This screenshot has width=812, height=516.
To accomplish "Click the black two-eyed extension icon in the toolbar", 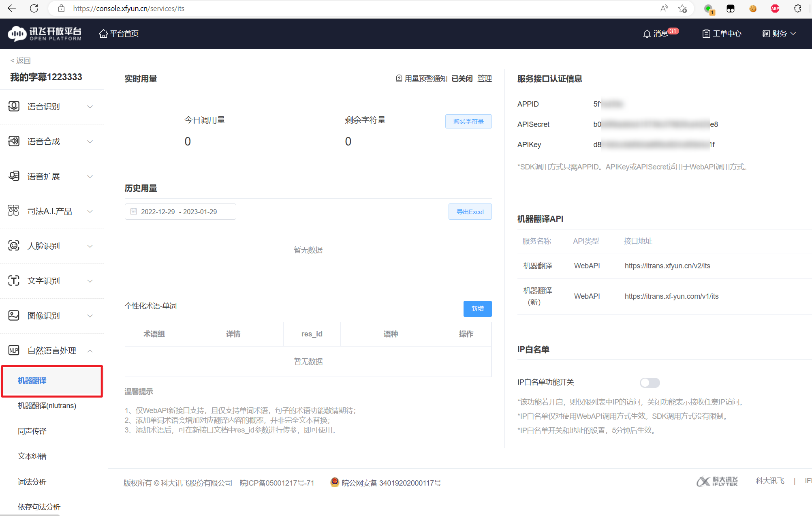I will click(731, 9).
